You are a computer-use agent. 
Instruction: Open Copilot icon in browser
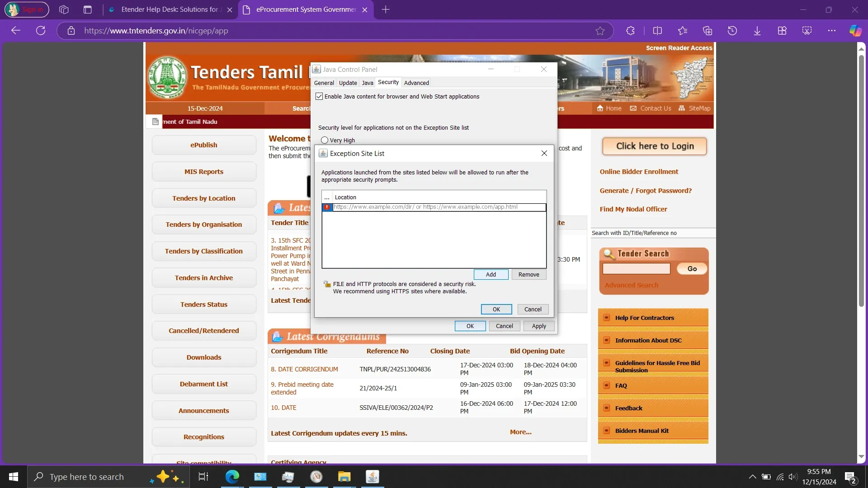pyautogui.click(x=855, y=31)
